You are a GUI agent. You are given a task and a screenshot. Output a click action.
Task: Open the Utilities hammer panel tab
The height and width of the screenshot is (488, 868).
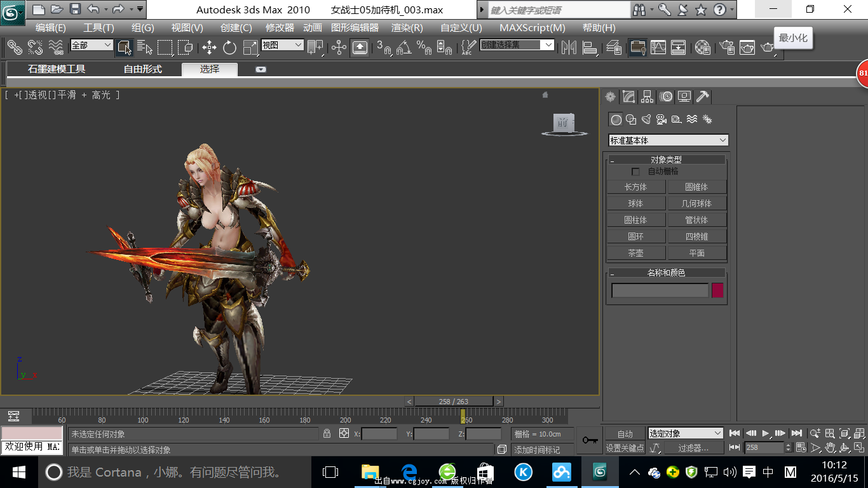click(702, 97)
